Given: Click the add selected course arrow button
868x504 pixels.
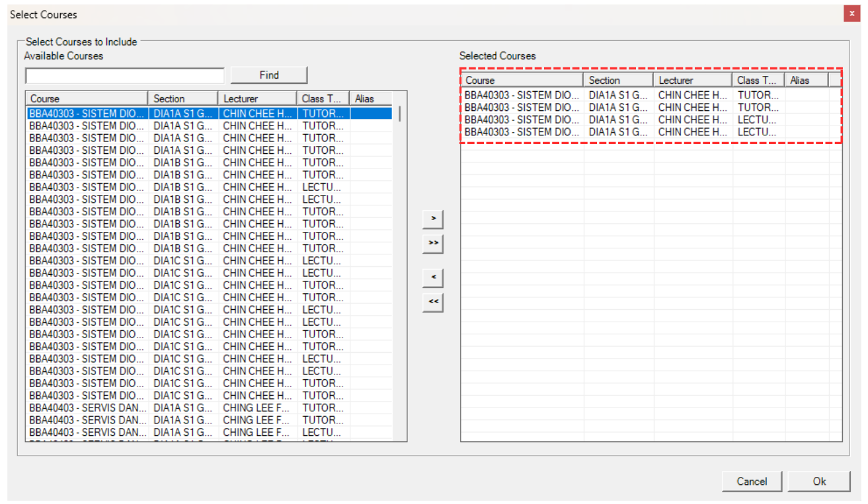Looking at the screenshot, I should [433, 218].
